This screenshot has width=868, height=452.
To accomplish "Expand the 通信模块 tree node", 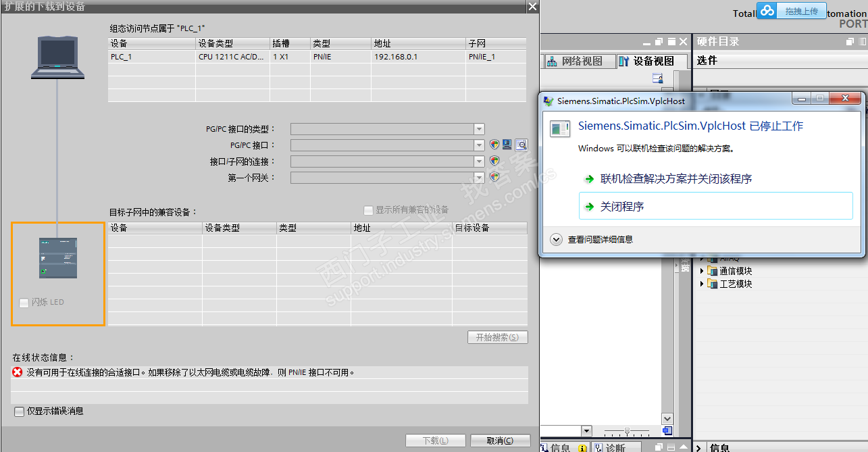I will [702, 271].
